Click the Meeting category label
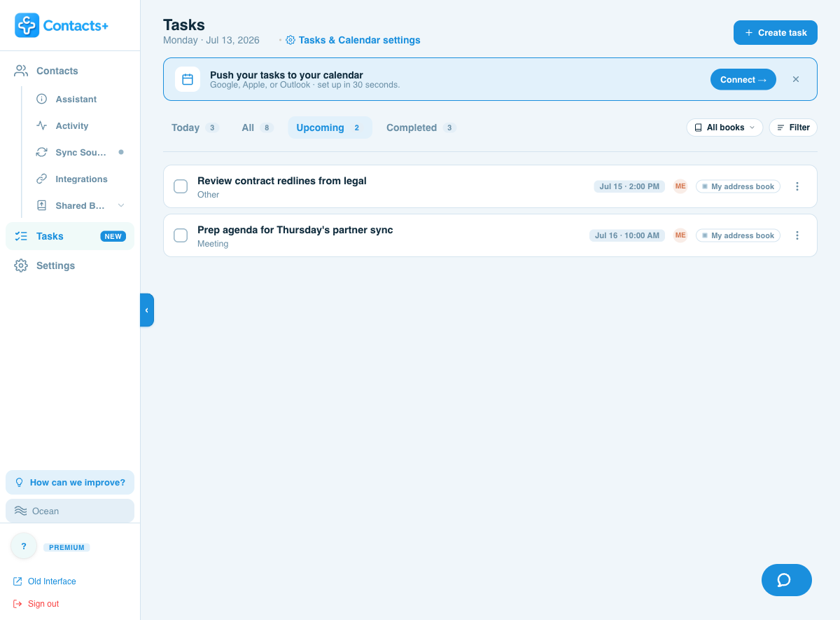Viewport: 840px width, 620px height. [213, 244]
